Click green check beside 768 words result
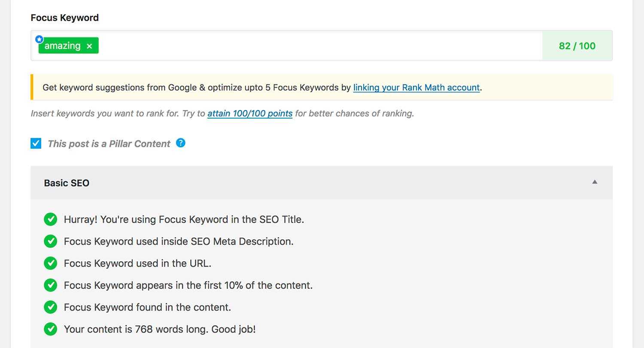The height and width of the screenshot is (348, 644). [50, 329]
